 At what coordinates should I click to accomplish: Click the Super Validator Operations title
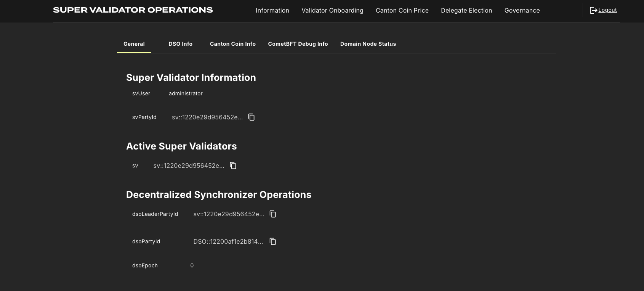tap(133, 10)
